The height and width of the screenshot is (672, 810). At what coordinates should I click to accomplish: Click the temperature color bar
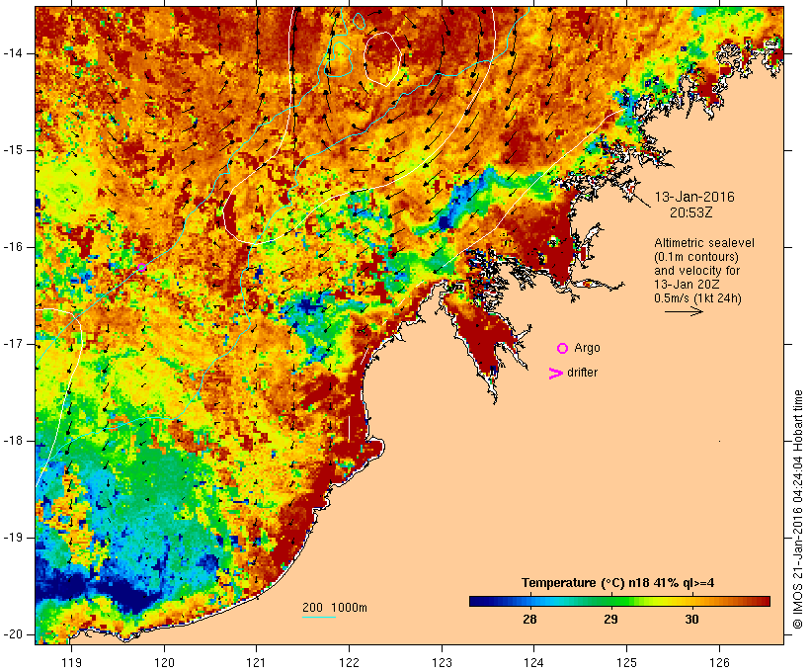pyautogui.click(x=620, y=601)
